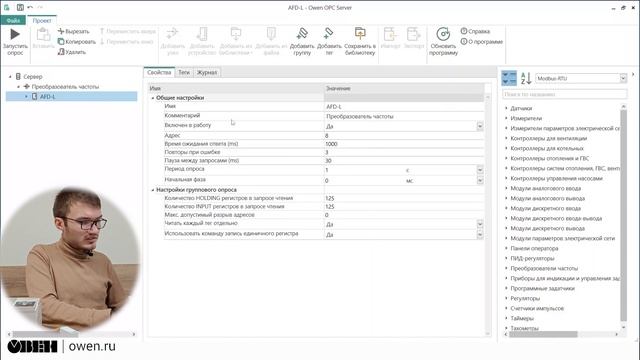The height and width of the screenshot is (360, 640).
Task: Cut selection with Вырезать
Action: (73, 31)
